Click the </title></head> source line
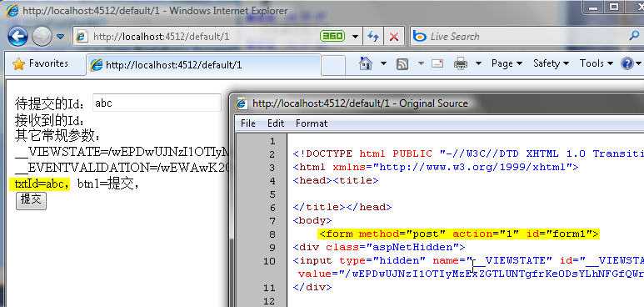This screenshot has width=644, height=307. [x=342, y=207]
